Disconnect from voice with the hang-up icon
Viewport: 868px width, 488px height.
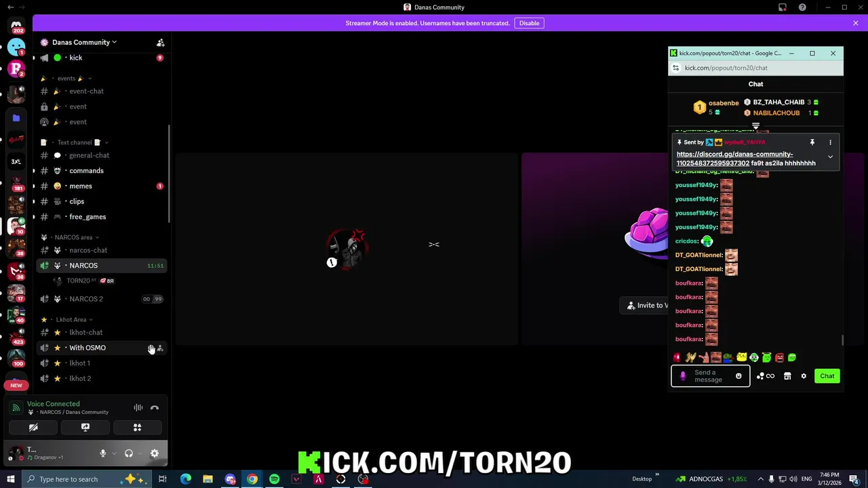click(x=155, y=408)
